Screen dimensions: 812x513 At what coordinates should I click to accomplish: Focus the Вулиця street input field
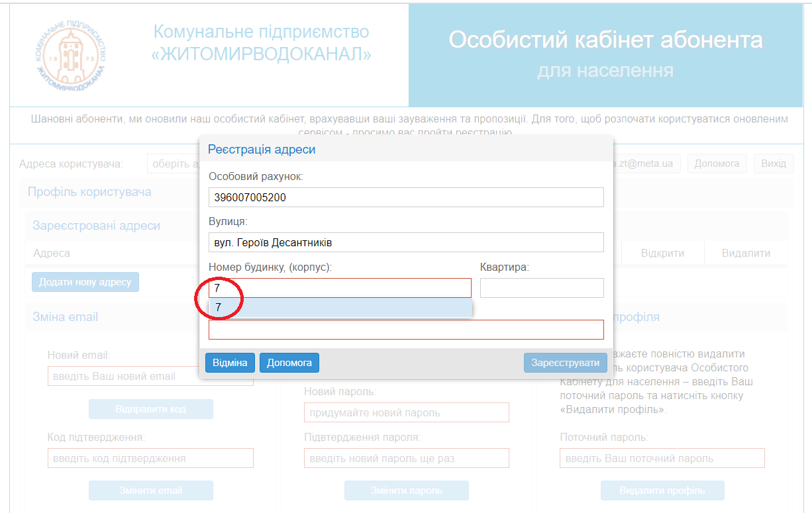pyautogui.click(x=405, y=242)
